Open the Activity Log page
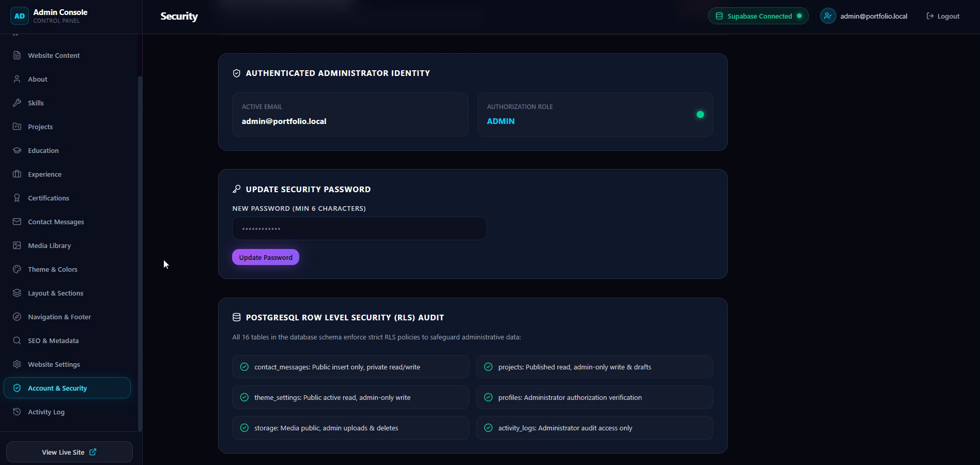 (x=67, y=412)
